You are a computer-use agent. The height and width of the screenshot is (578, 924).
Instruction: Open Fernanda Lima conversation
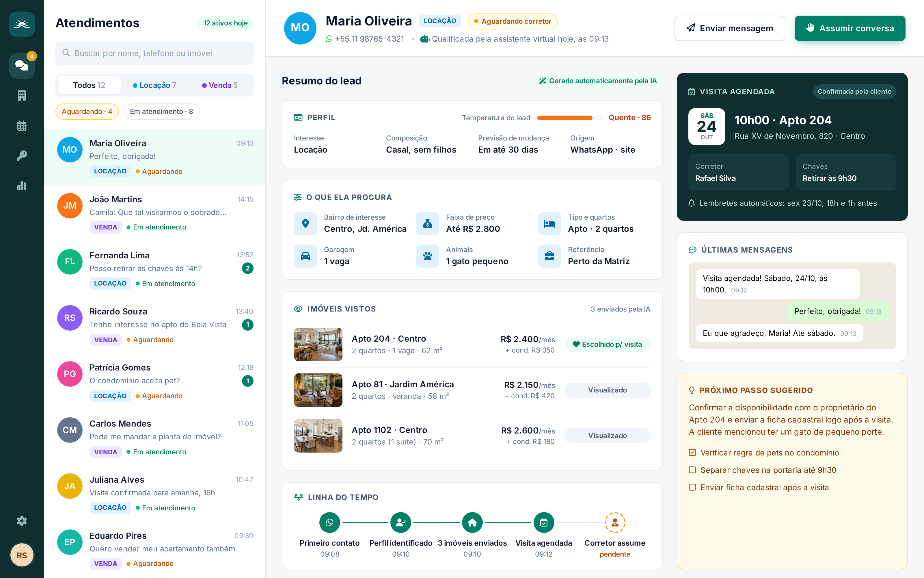[154, 270]
